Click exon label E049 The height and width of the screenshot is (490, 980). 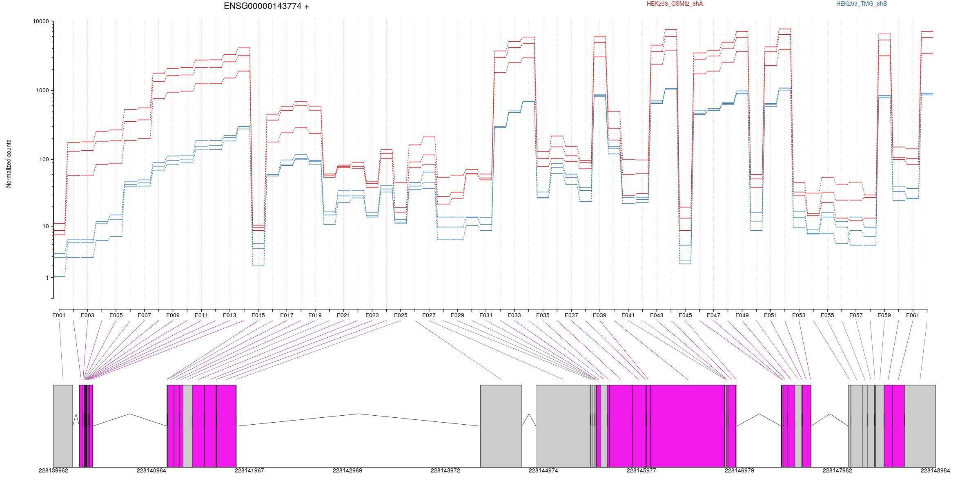(x=742, y=315)
